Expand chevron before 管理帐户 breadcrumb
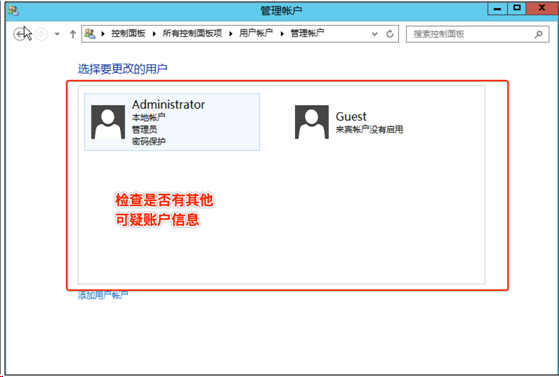This screenshot has width=559, height=377. pos(282,34)
